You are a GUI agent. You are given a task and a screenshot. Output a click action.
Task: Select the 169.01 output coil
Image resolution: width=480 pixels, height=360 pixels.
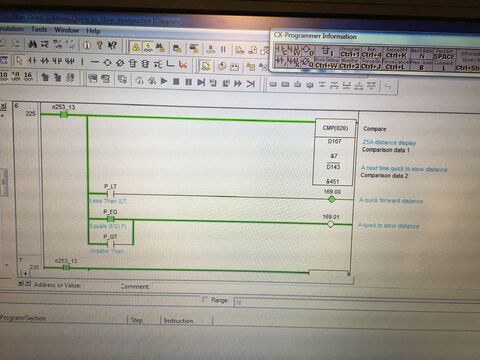pos(331,224)
